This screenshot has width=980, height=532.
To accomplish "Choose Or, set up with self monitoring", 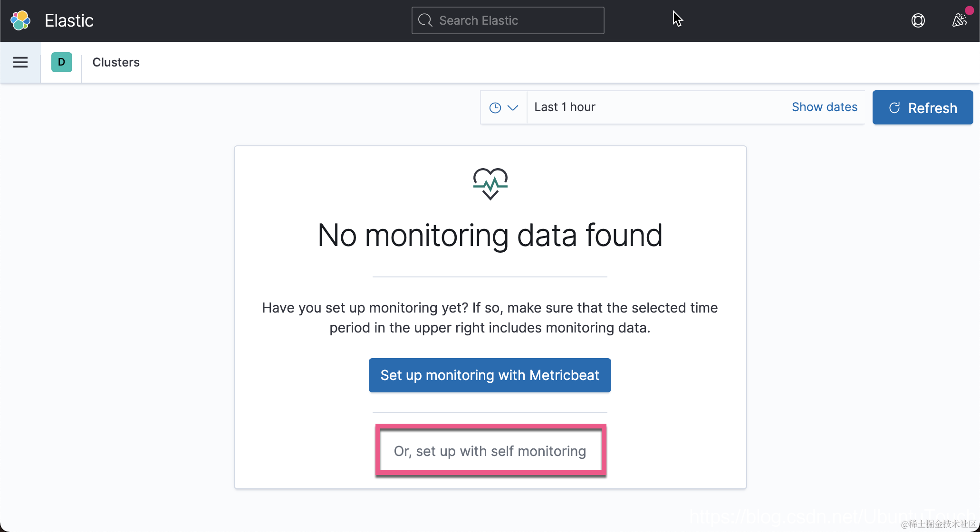I will [x=490, y=451].
